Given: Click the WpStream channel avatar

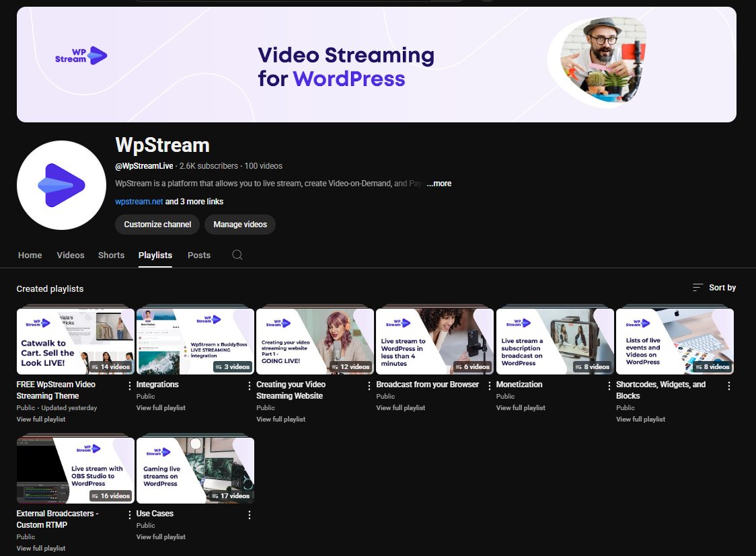Looking at the screenshot, I should pyautogui.click(x=61, y=185).
